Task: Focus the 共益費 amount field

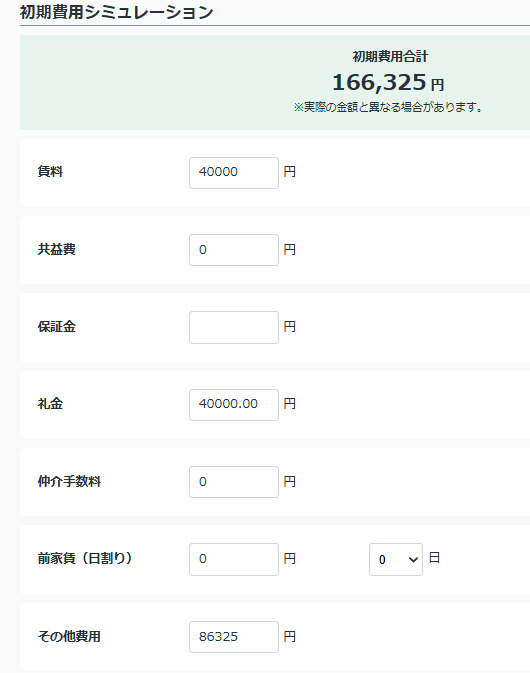Action: coord(234,250)
